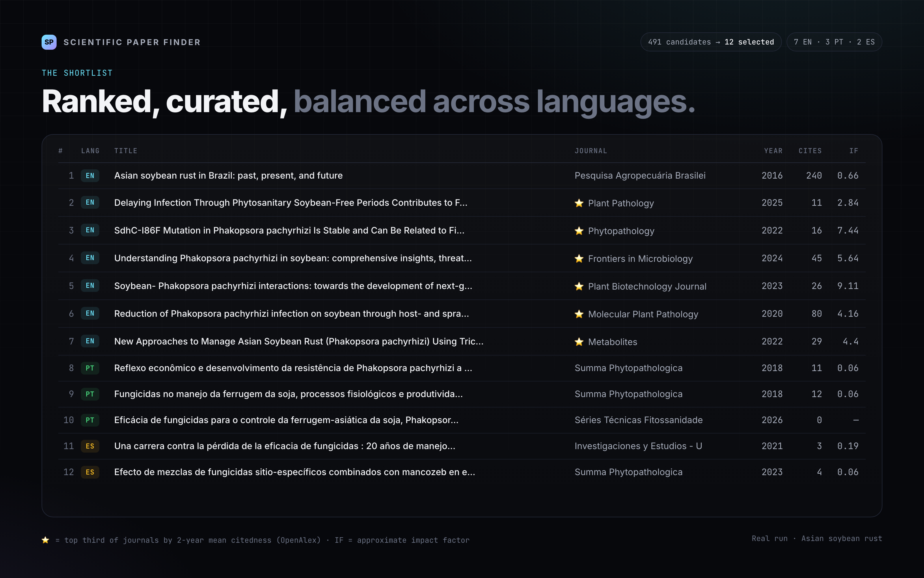Click 'Investigaciones y Estudios - U' journal cell
Image resolution: width=924 pixels, height=578 pixels.
coord(638,446)
